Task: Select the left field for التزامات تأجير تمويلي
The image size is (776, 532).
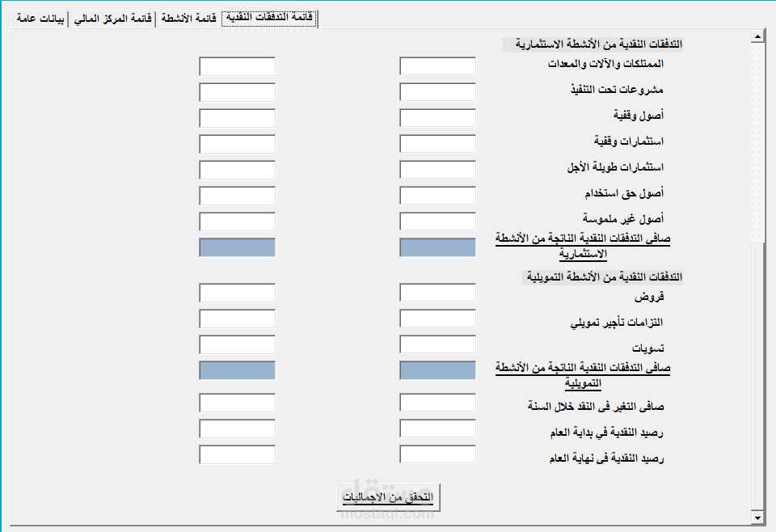Action: 237,319
